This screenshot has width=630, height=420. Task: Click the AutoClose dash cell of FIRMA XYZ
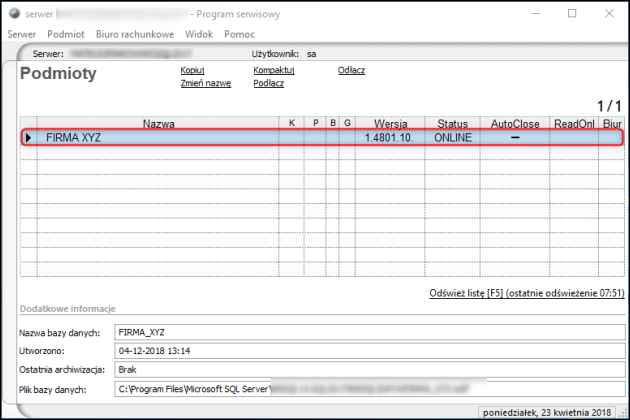pos(515,137)
